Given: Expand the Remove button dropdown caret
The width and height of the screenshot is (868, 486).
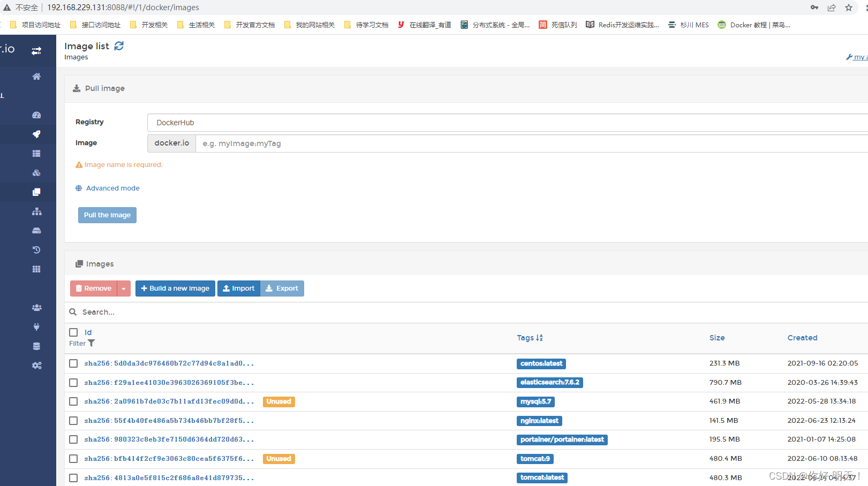Looking at the screenshot, I should click(x=124, y=288).
